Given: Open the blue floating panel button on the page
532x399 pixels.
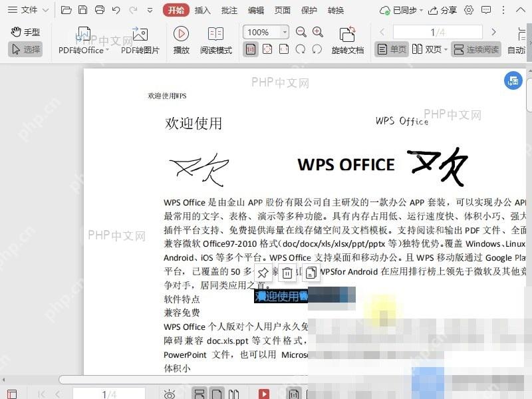Looking at the screenshot, I should tap(513, 80).
